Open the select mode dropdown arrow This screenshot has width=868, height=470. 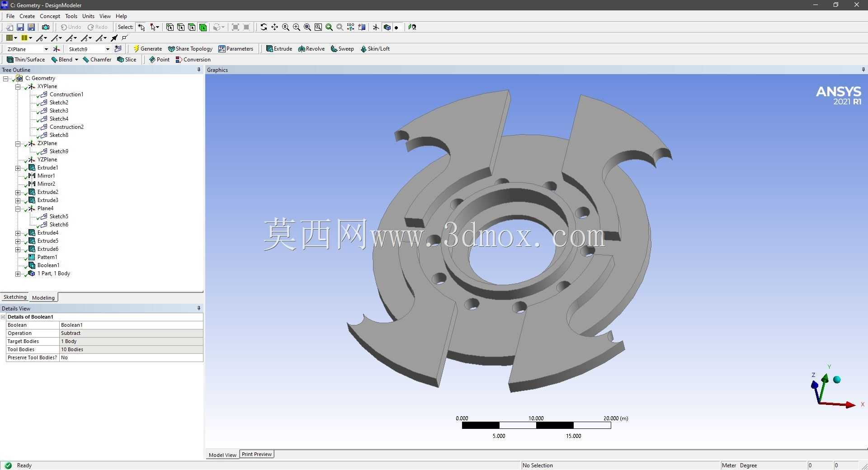click(158, 27)
